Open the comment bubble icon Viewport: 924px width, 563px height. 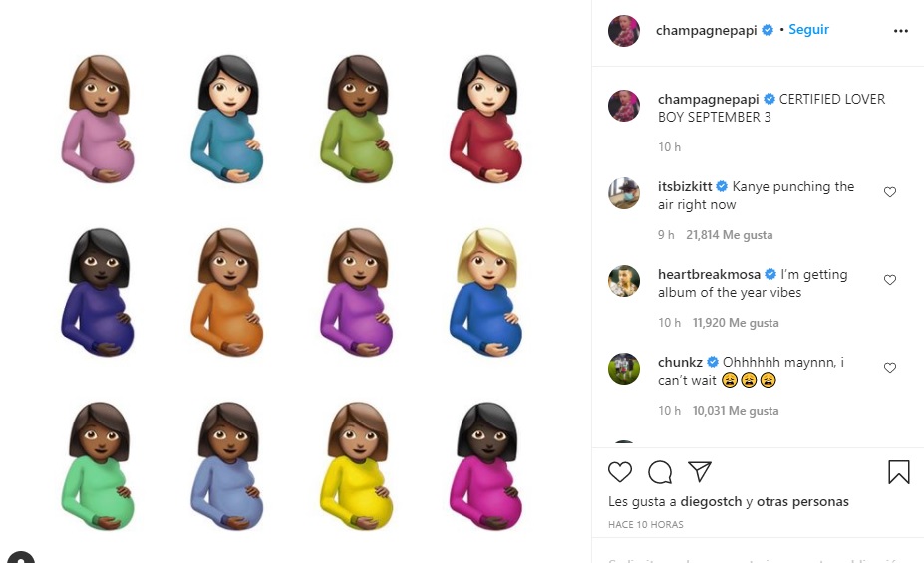[660, 472]
